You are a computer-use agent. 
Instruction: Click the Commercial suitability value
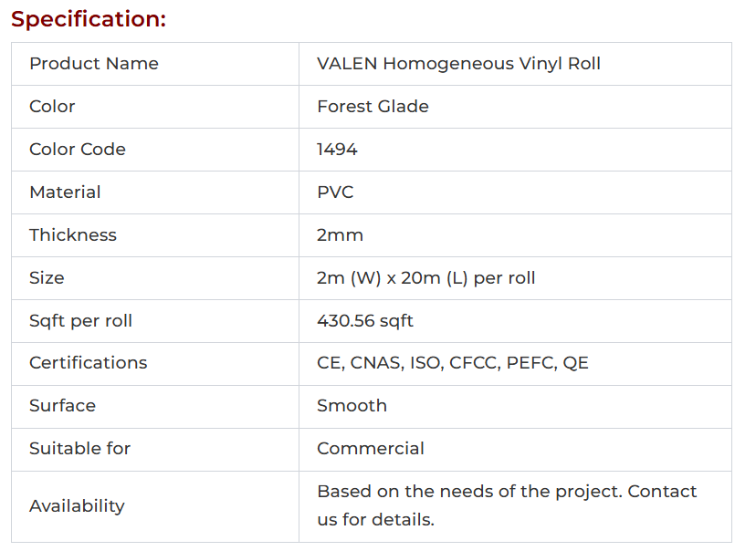pyautogui.click(x=370, y=449)
